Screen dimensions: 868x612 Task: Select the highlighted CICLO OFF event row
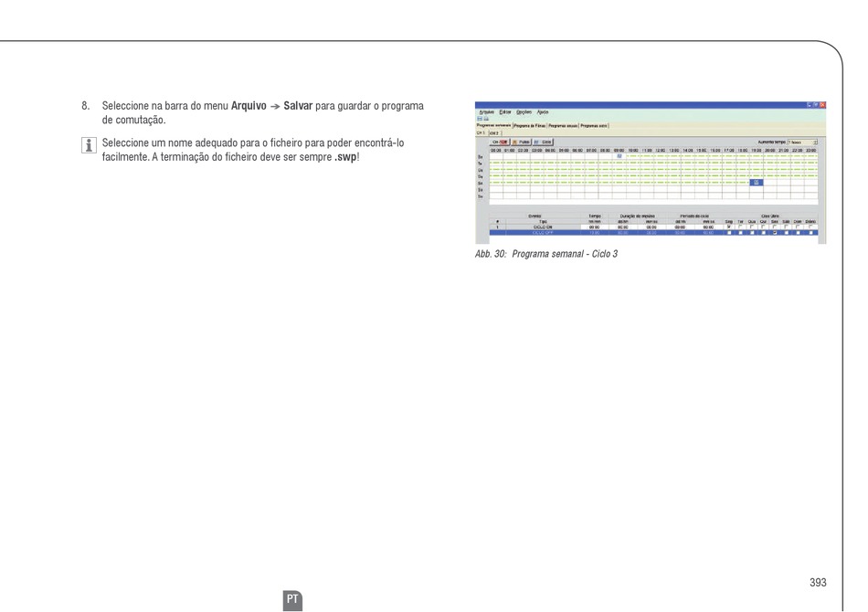(x=653, y=233)
